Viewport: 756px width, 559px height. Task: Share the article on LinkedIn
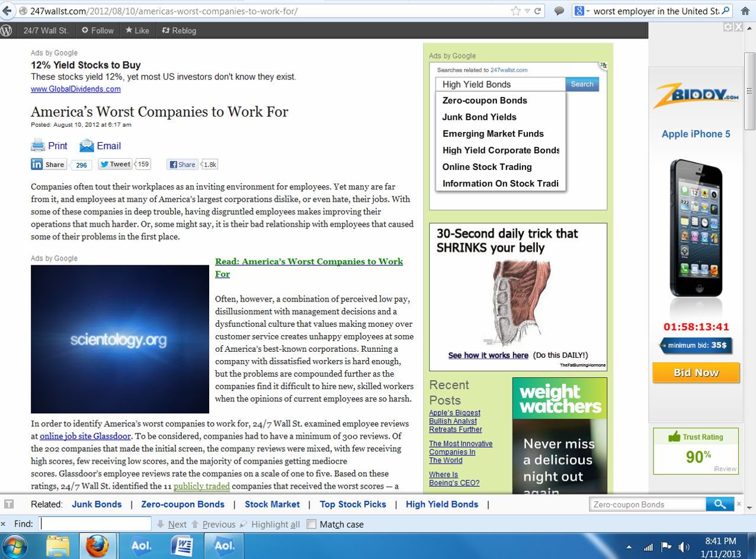pos(49,165)
